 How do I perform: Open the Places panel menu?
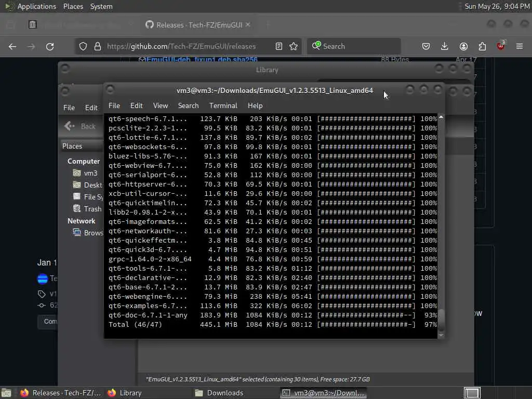73,6
